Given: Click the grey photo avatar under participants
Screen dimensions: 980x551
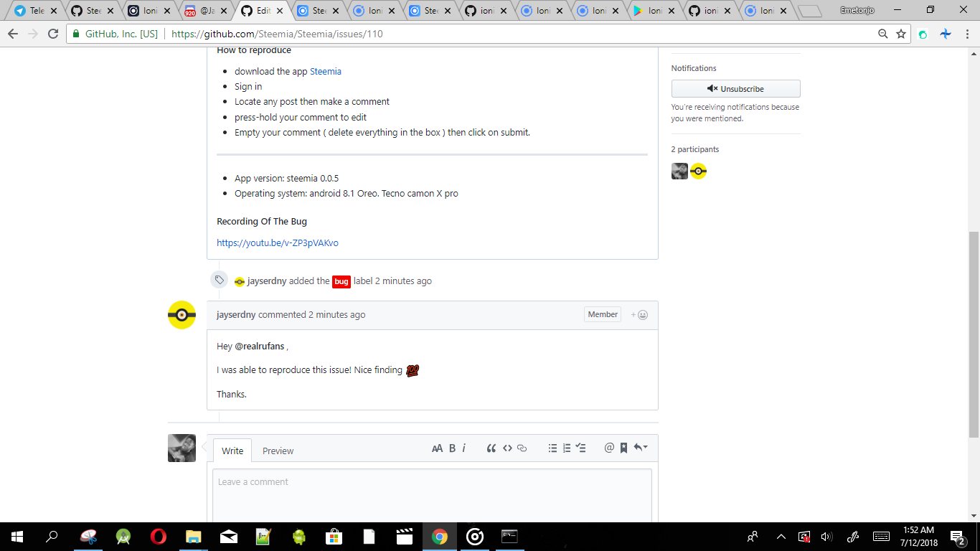Looking at the screenshot, I should (679, 171).
